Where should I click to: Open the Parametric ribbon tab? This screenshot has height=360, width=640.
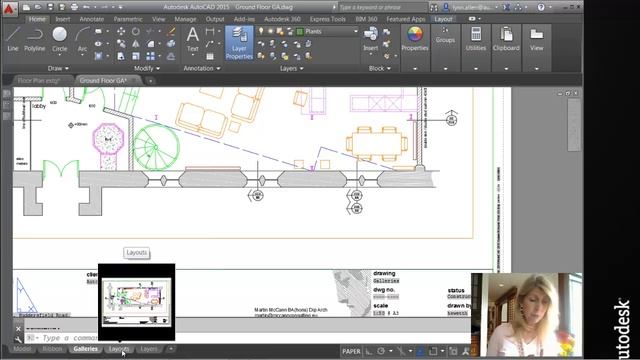coord(128,19)
